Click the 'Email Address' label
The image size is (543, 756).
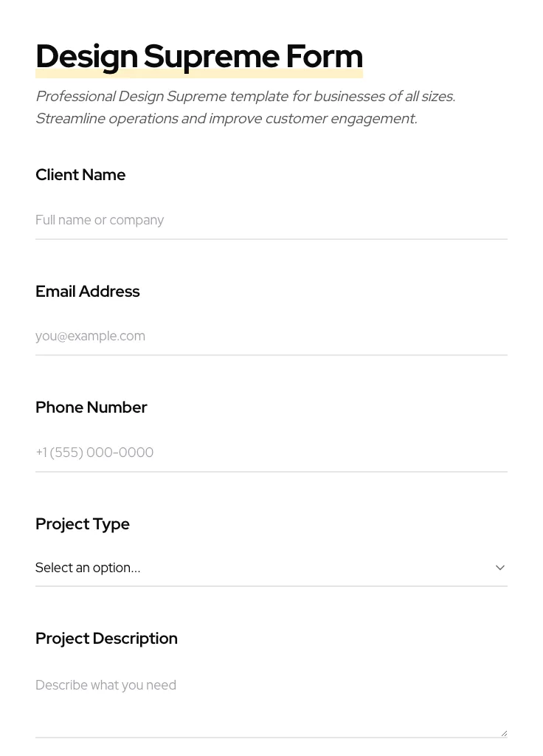click(x=87, y=292)
